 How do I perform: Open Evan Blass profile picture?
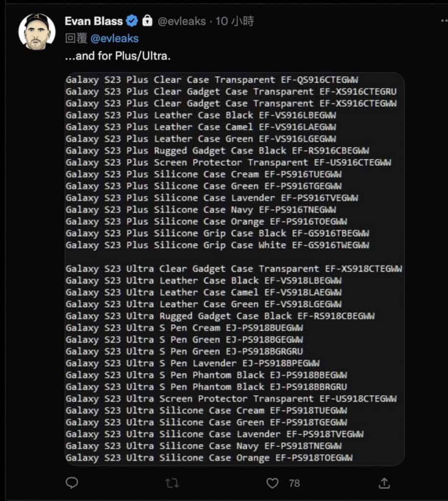coord(37,31)
